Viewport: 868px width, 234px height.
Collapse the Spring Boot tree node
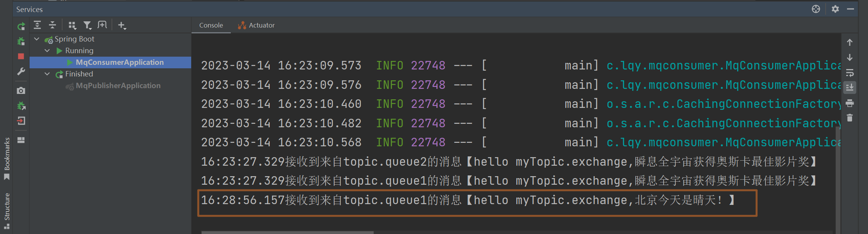[x=37, y=39]
